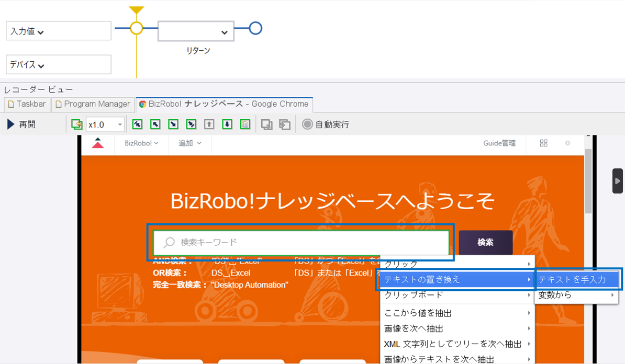Click the vertical scrollbar of the recorded page
625x364 pixels.
[588, 181]
